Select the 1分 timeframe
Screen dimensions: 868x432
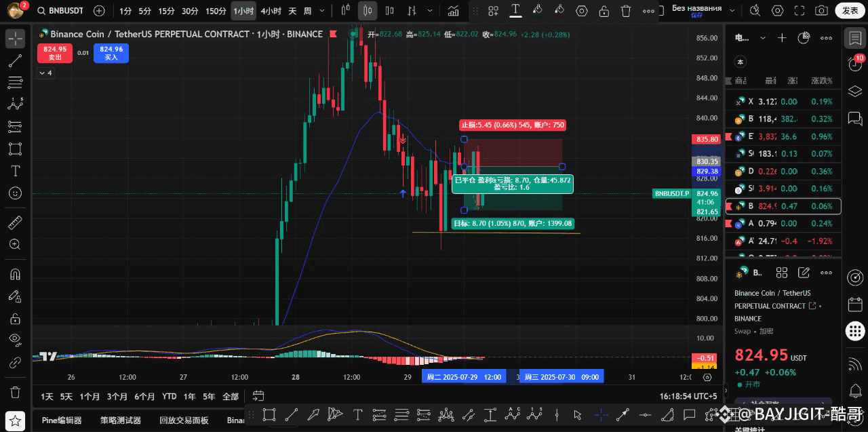(125, 11)
